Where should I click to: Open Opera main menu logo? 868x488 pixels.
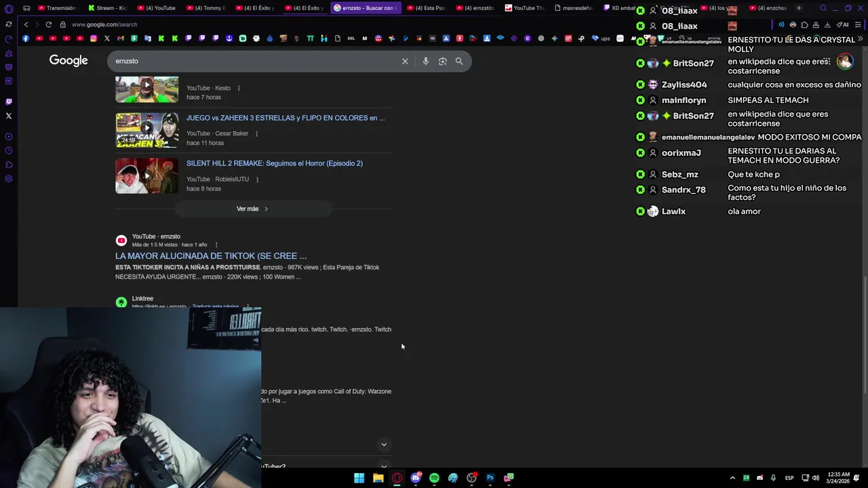click(x=9, y=8)
